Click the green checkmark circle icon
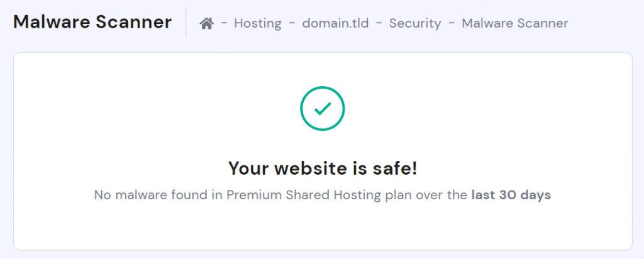 point(322,109)
